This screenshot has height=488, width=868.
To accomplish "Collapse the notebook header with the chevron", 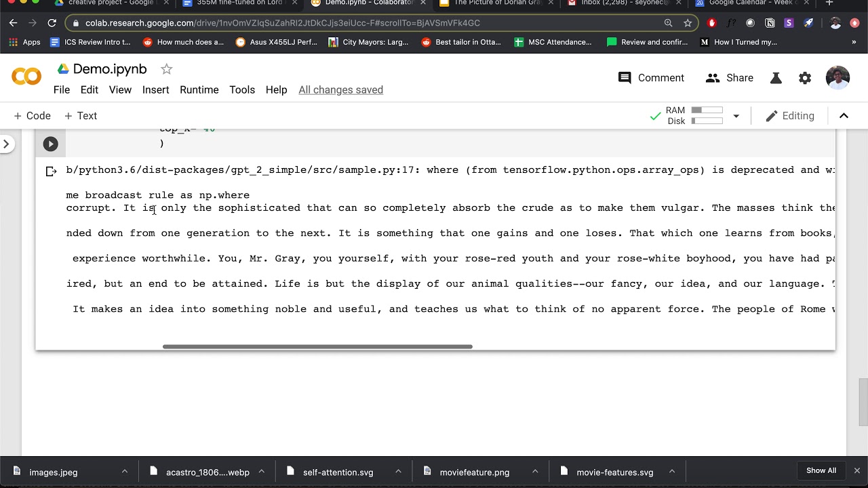I will (844, 116).
